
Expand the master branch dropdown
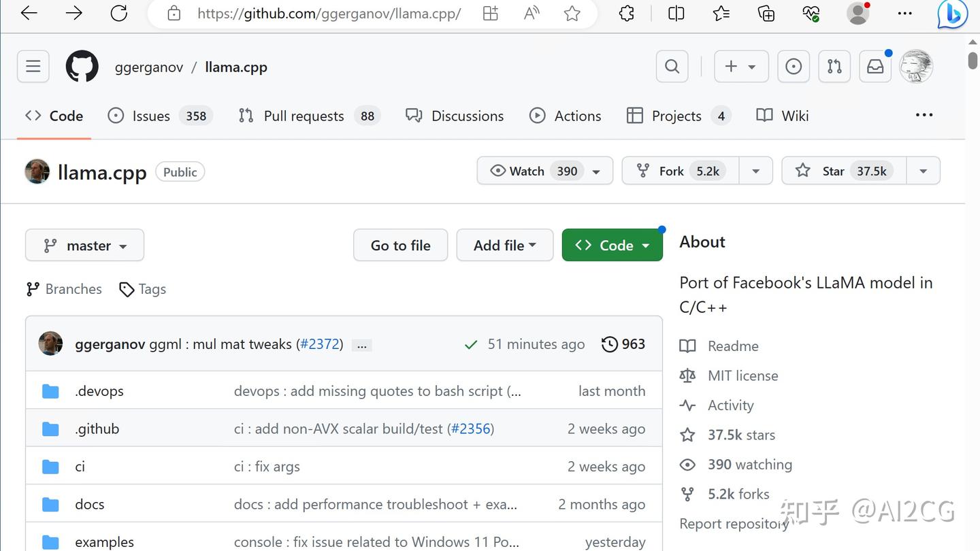point(85,246)
